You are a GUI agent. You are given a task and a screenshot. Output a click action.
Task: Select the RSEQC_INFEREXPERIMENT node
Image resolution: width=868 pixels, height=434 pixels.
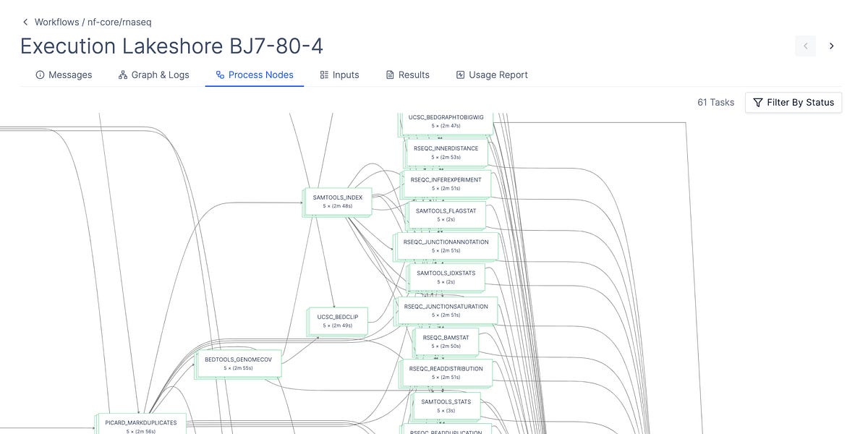[x=446, y=184]
